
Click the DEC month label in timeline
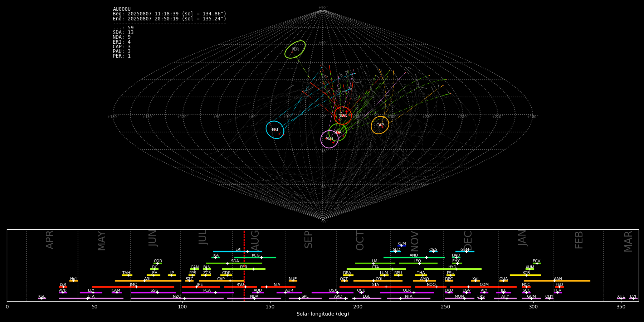point(468,240)
